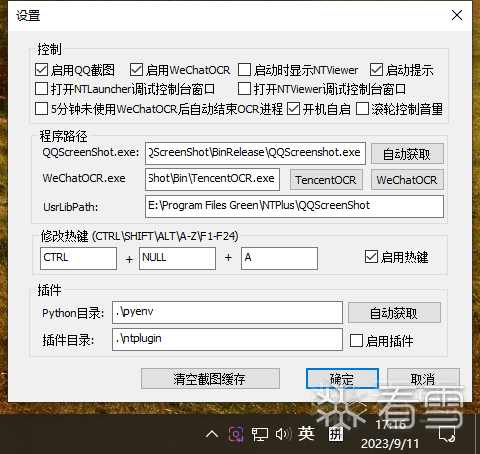
Task: Click 自动获取 next to Python目录
Action: (394, 313)
